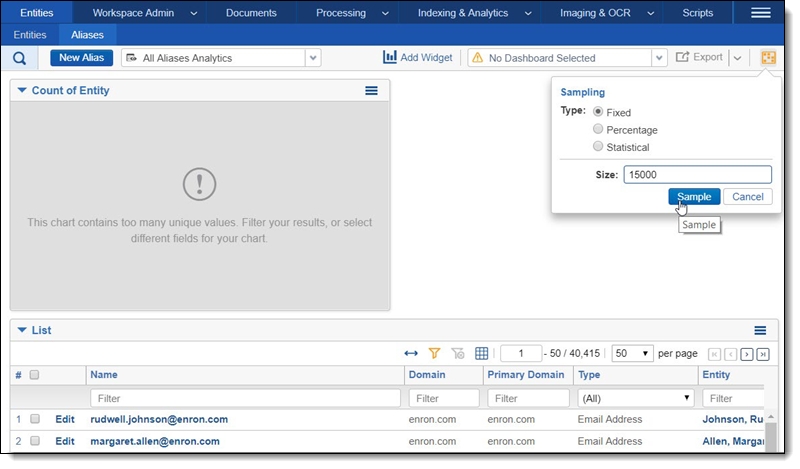The image size is (800, 469).
Task: Click the clear filters icon
Action: [458, 354]
